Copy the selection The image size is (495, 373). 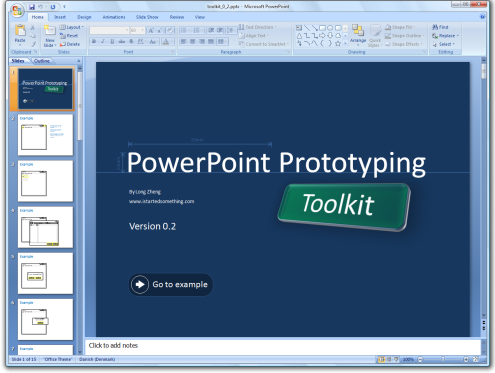pyautogui.click(x=33, y=36)
